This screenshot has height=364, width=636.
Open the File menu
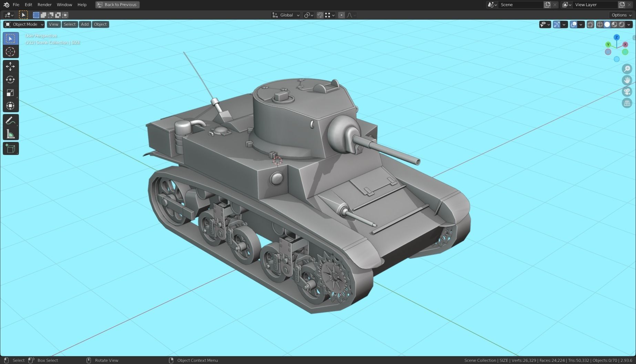[x=16, y=4]
